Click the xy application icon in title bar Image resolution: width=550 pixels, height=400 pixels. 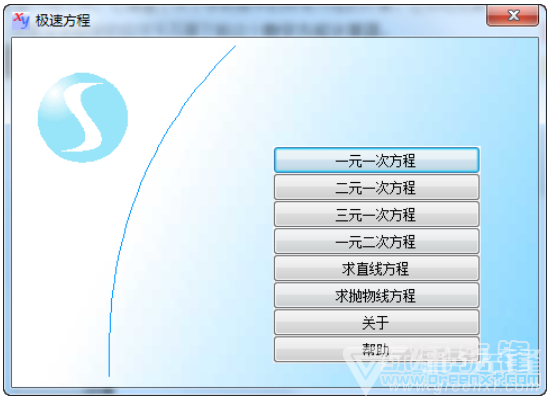(x=21, y=21)
